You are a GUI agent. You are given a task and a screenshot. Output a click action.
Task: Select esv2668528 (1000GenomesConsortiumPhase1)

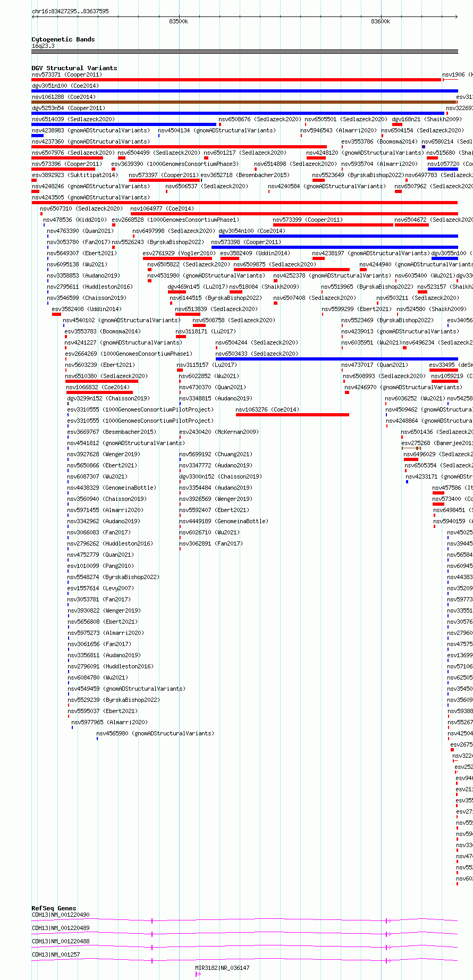[x=175, y=220]
